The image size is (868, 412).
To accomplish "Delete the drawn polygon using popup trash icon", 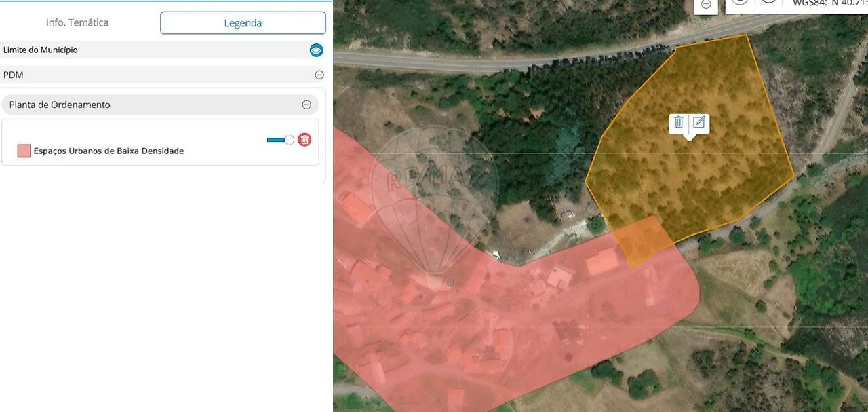I will click(x=679, y=122).
